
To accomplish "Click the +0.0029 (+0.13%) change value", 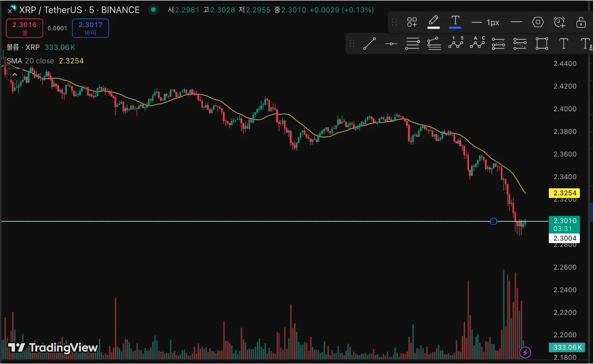I will (342, 10).
